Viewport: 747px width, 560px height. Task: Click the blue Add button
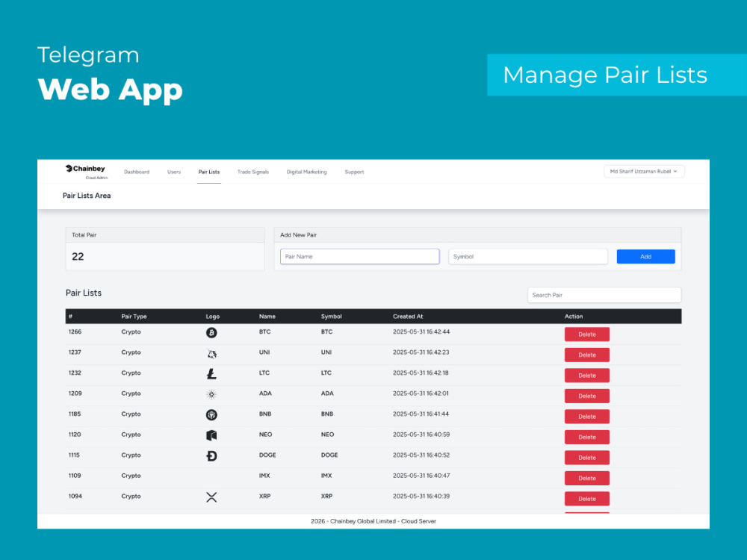coord(645,256)
